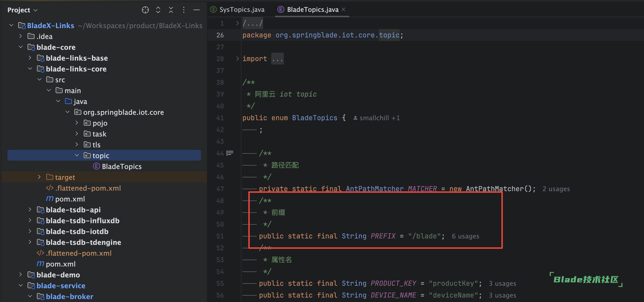Screen dimensions: 644x302
Task: Open .flattened-pom.xml under blade-core
Action: [x=74, y=253]
